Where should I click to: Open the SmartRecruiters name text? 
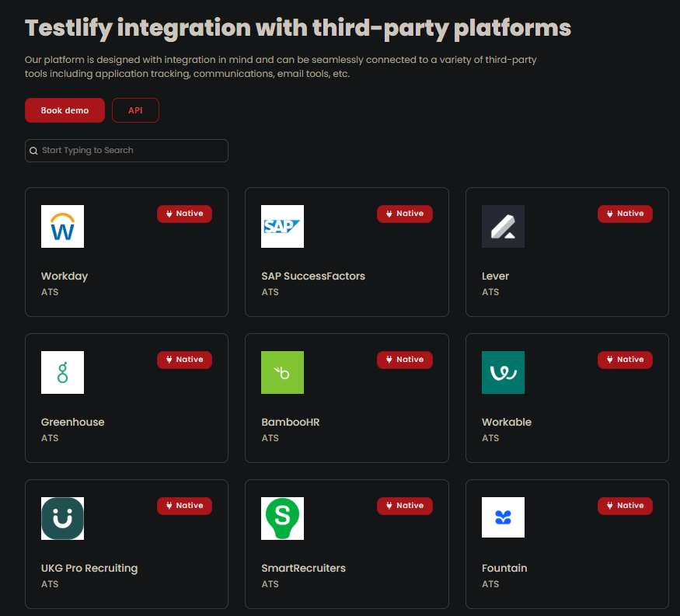tap(304, 569)
